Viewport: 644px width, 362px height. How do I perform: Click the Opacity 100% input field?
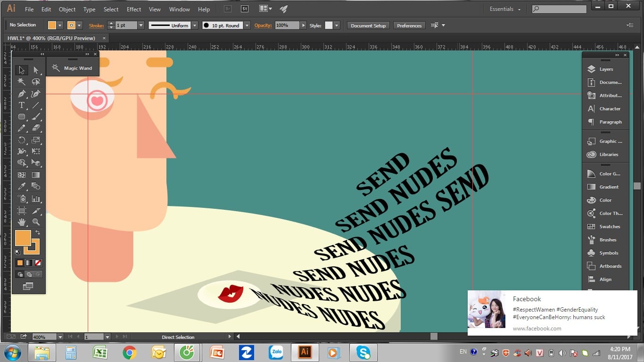tap(287, 25)
